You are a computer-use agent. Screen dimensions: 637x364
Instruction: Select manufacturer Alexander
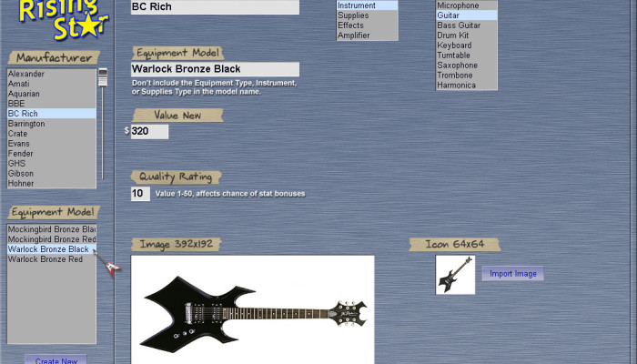(x=52, y=74)
